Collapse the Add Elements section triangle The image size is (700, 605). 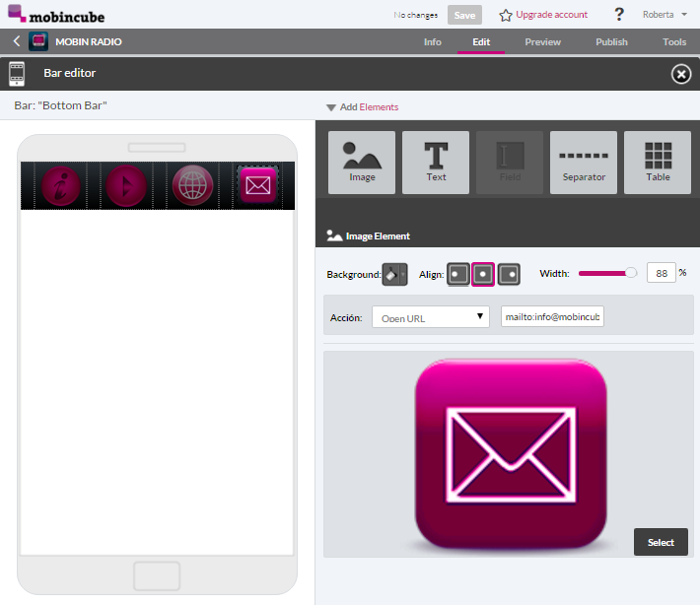tap(331, 107)
